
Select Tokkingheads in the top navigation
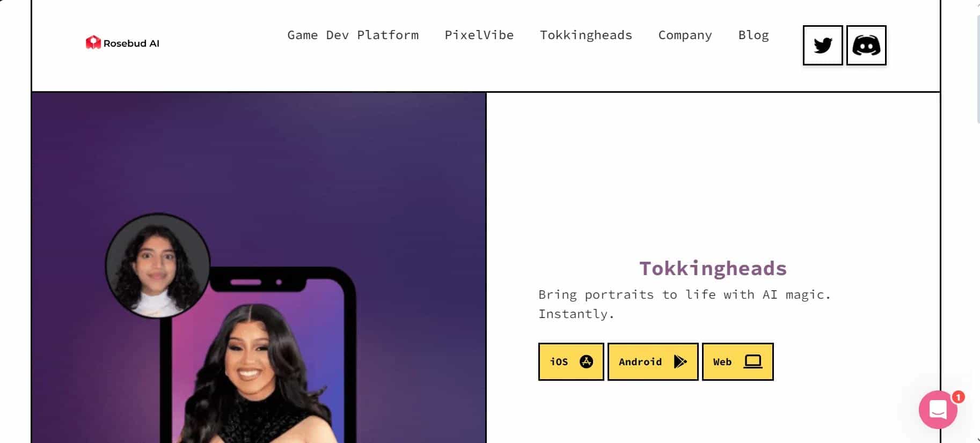point(586,35)
